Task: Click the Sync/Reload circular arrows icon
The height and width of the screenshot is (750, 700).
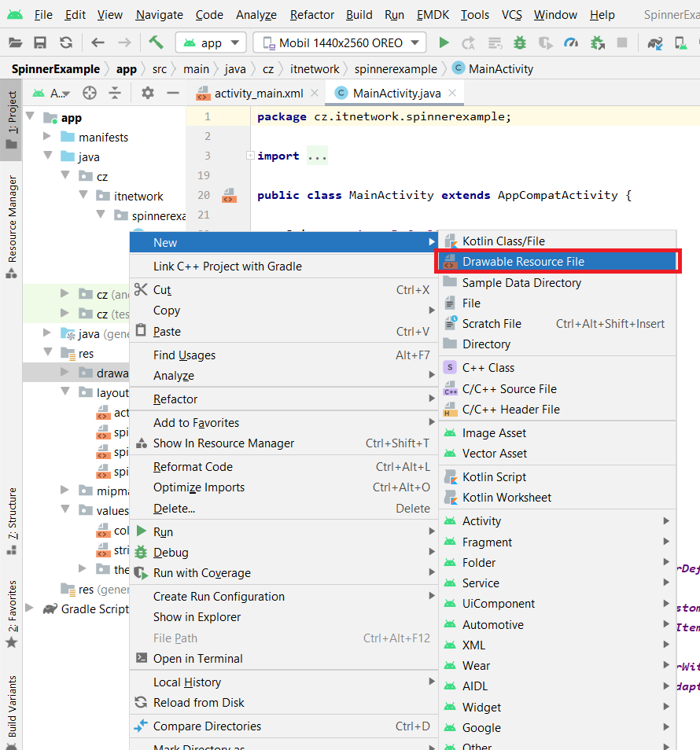Action: click(66, 43)
